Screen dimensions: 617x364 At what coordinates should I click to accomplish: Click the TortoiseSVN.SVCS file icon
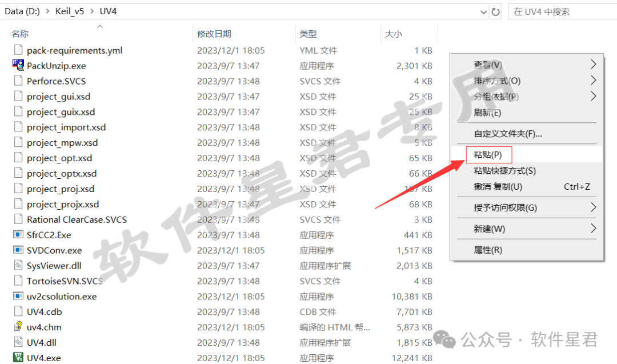(x=18, y=281)
